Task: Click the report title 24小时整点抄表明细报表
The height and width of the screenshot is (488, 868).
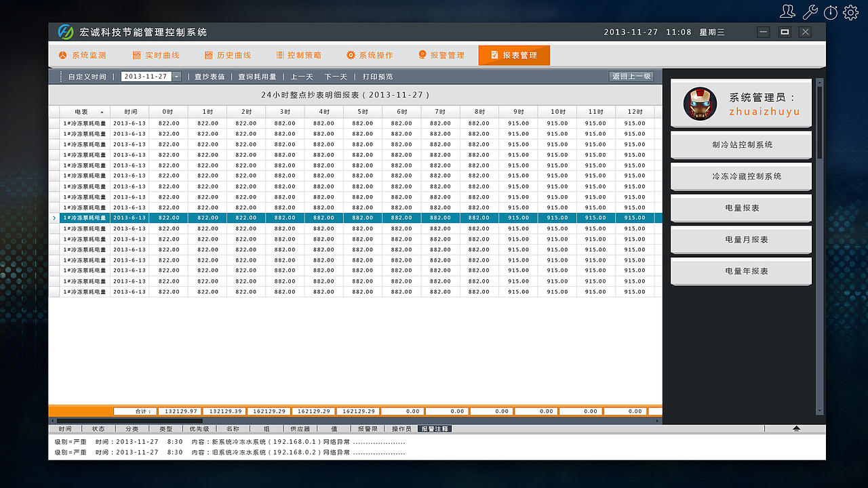Action: tap(346, 95)
